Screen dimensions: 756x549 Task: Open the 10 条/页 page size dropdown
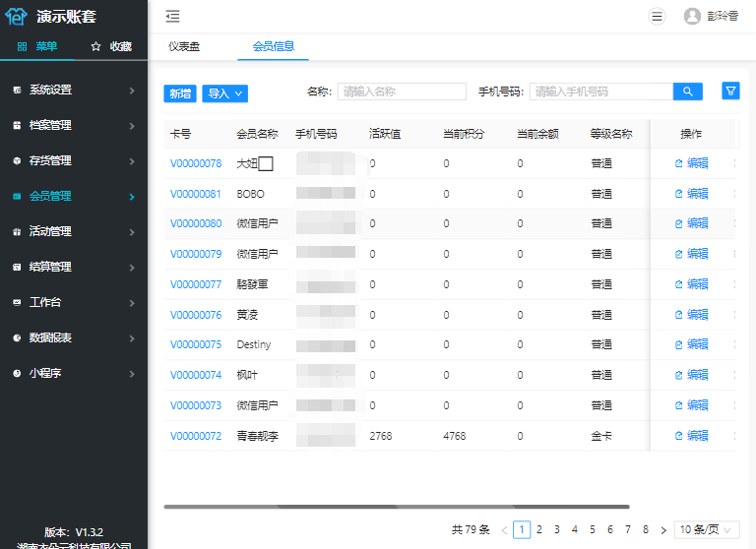pos(707,529)
